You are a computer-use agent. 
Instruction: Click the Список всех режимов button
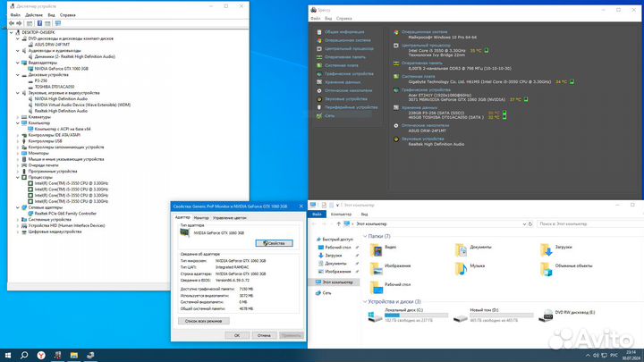202,320
